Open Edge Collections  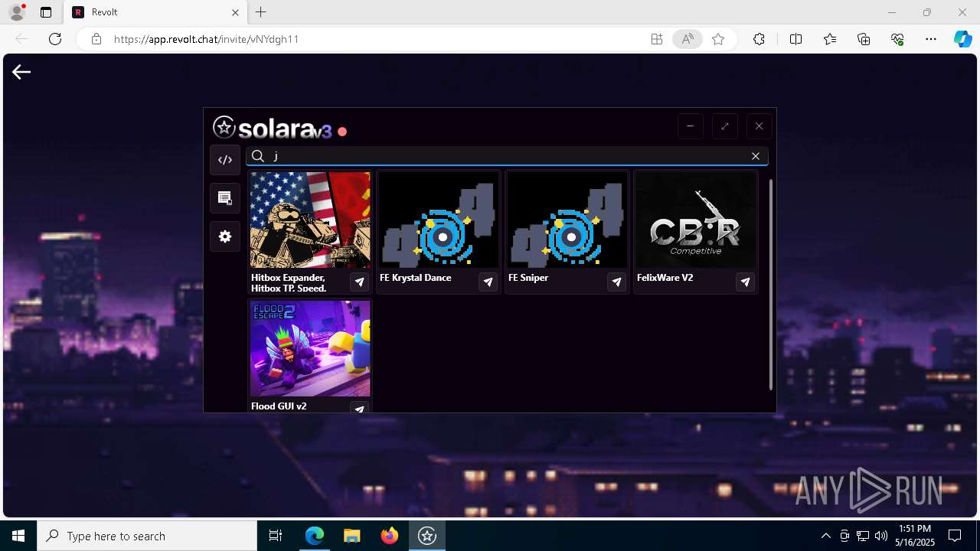point(864,39)
